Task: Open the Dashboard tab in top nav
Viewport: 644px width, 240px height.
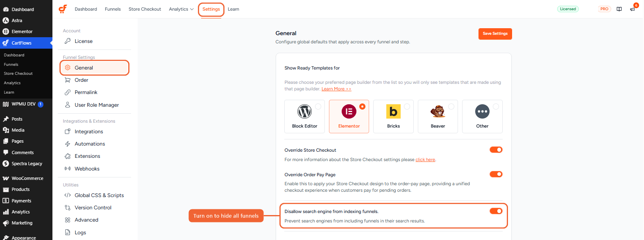Action: (86, 9)
